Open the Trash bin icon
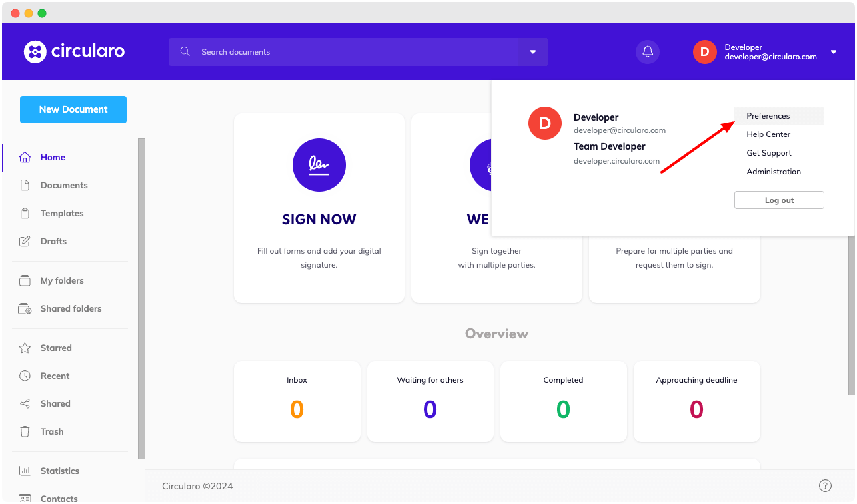 click(x=25, y=432)
